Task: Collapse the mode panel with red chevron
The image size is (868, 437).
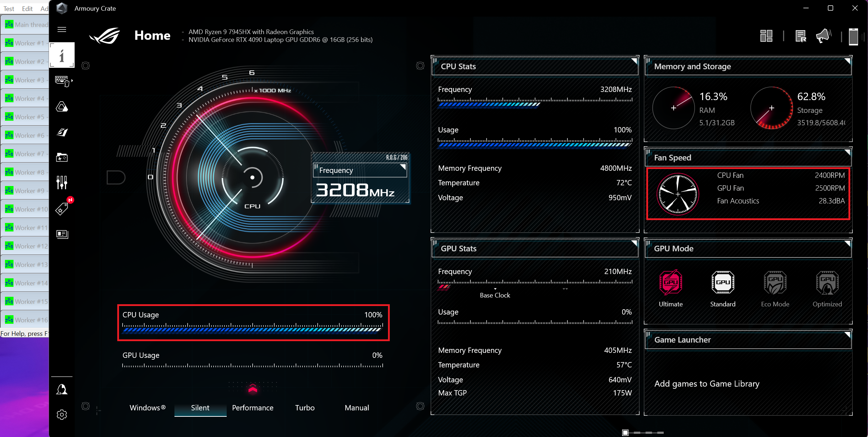Action: (253, 389)
